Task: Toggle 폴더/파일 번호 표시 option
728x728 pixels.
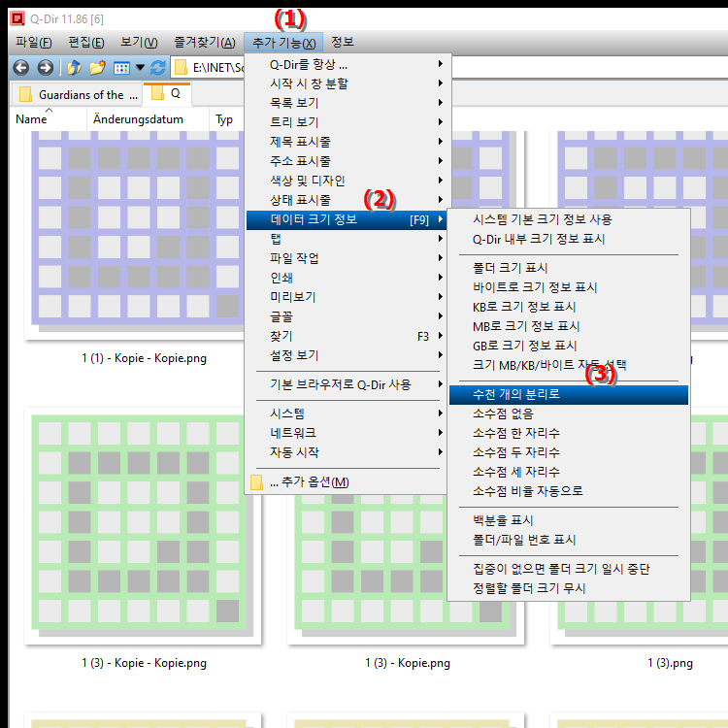Action: (x=569, y=540)
